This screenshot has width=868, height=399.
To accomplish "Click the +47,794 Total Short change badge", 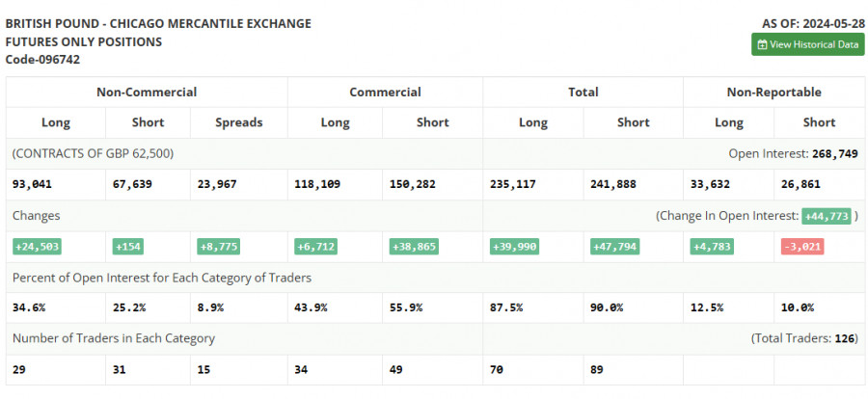I will pos(614,247).
